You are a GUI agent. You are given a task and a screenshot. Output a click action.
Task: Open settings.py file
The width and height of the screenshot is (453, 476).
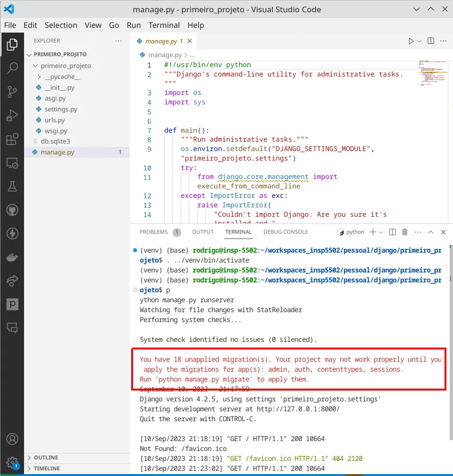61,109
